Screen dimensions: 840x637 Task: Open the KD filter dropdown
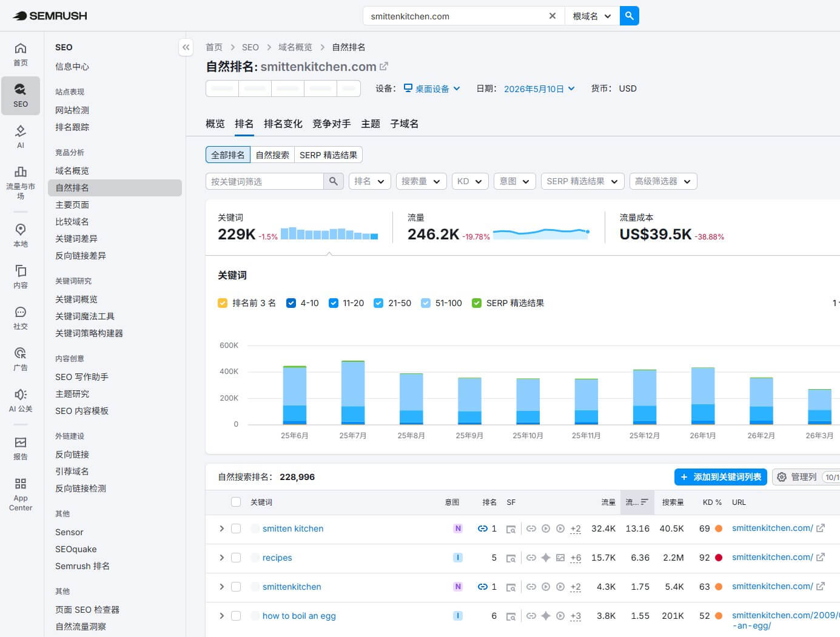[470, 181]
